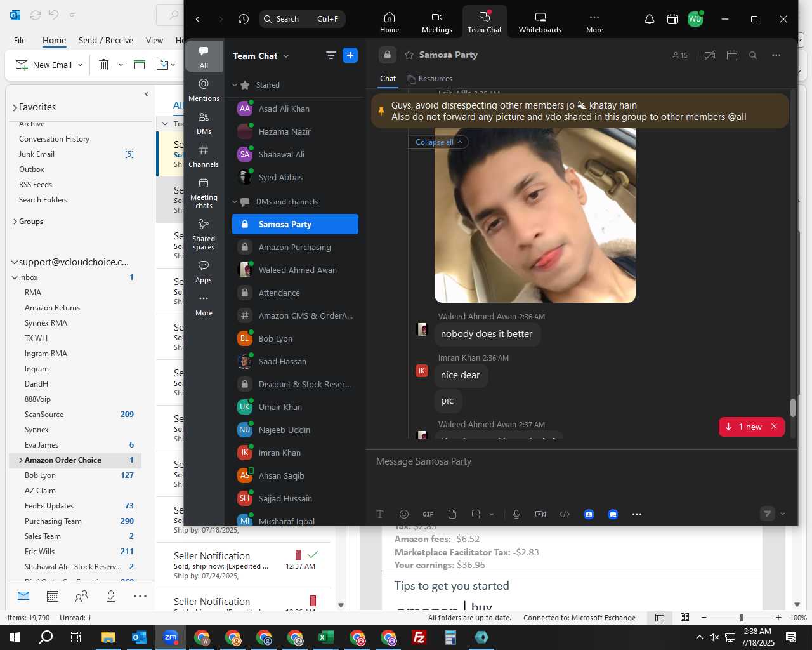Image resolution: width=812 pixels, height=650 pixels.
Task: Open DMs in Zoom sidebar
Action: (204, 123)
